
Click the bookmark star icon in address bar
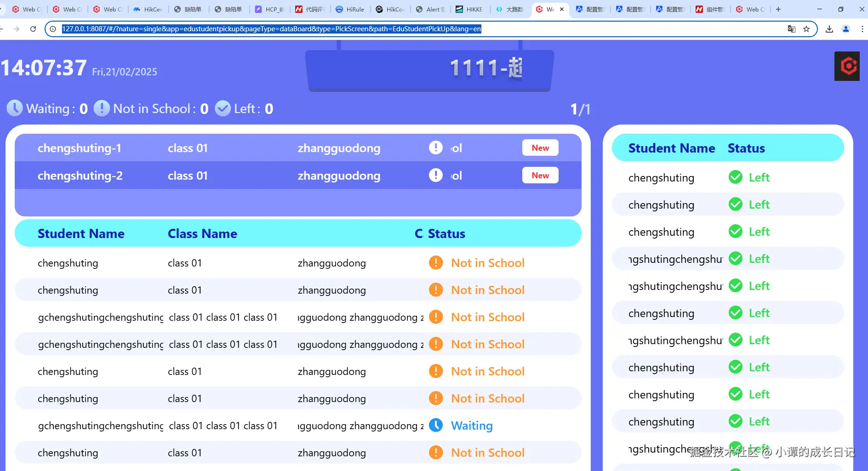pyautogui.click(x=806, y=29)
